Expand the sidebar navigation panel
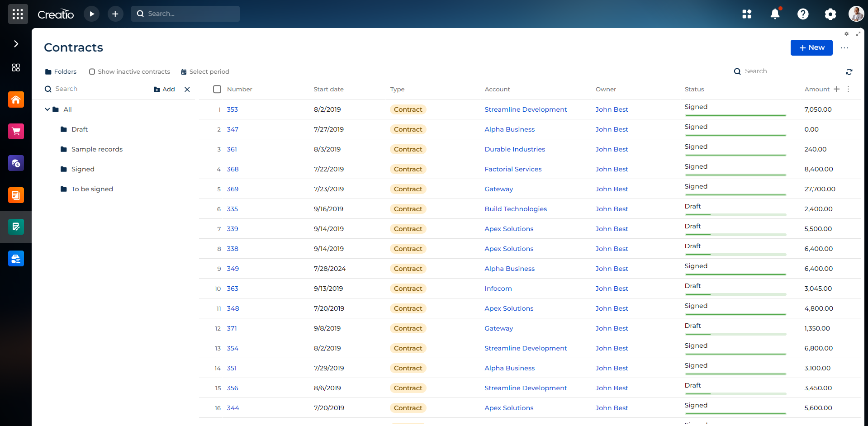 [16, 43]
